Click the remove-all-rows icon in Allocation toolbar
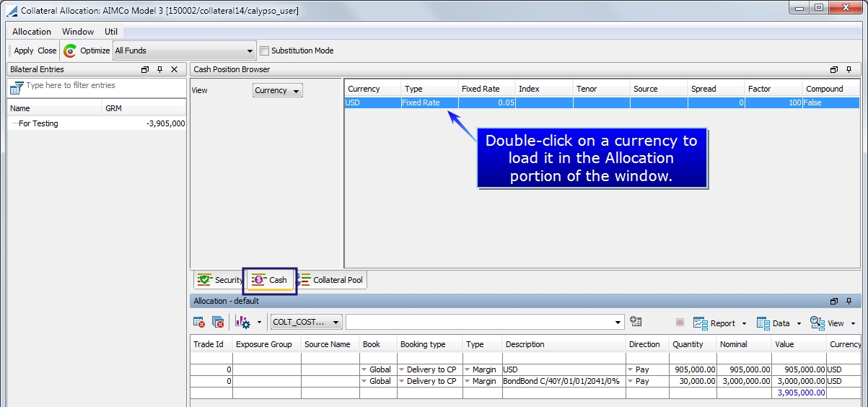This screenshot has width=868, height=407. point(218,323)
